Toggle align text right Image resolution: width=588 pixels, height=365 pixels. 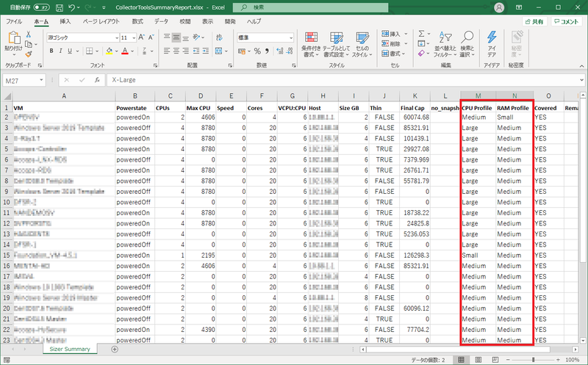tap(186, 51)
